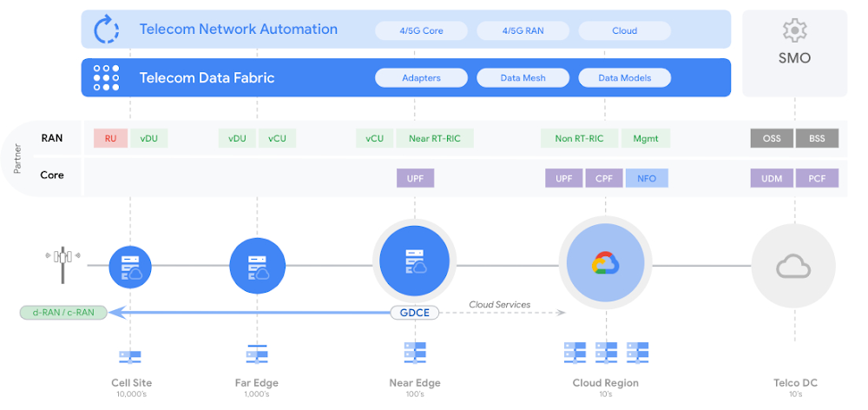The height and width of the screenshot is (410, 868).
Task: Click the blue NFO tag
Action: [x=647, y=178]
